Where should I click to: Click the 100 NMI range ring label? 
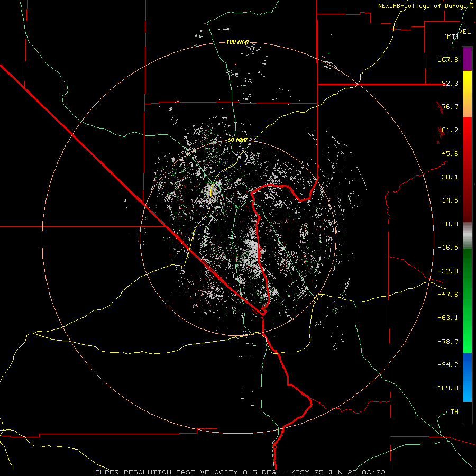pyautogui.click(x=237, y=42)
